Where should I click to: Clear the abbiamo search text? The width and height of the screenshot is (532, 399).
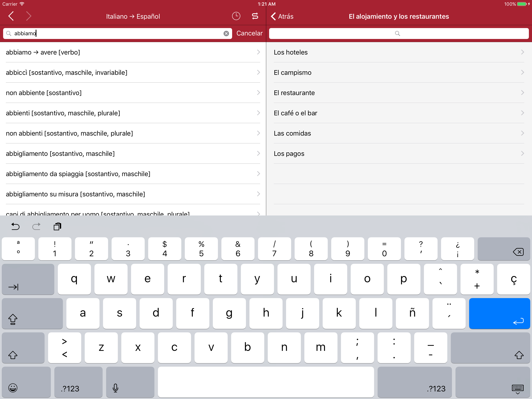(226, 34)
